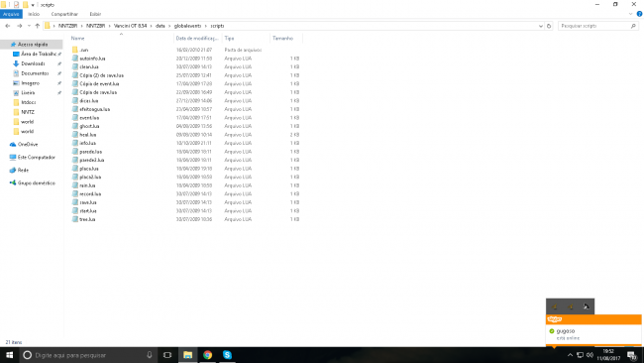
Task: Navigate to globalevents breadcrumb segment
Action: click(x=187, y=26)
